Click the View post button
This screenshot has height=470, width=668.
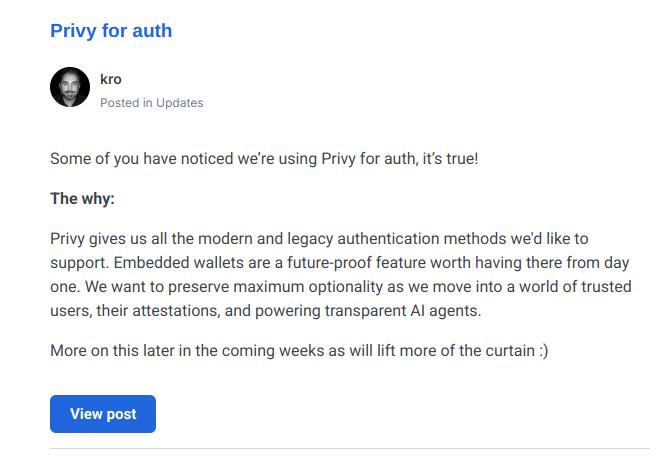click(x=103, y=414)
